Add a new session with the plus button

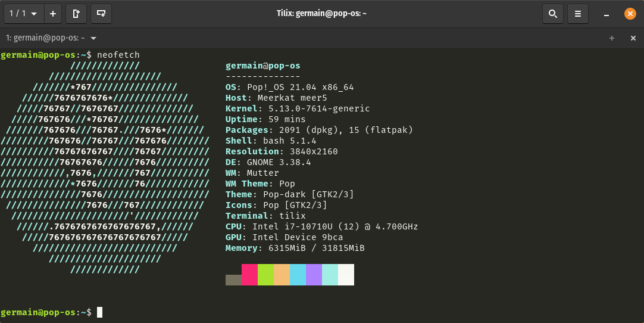52,14
